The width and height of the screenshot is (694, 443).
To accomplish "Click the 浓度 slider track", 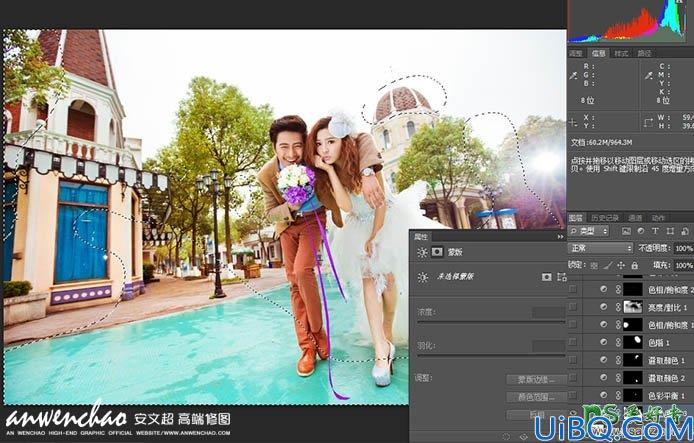I will [491, 323].
